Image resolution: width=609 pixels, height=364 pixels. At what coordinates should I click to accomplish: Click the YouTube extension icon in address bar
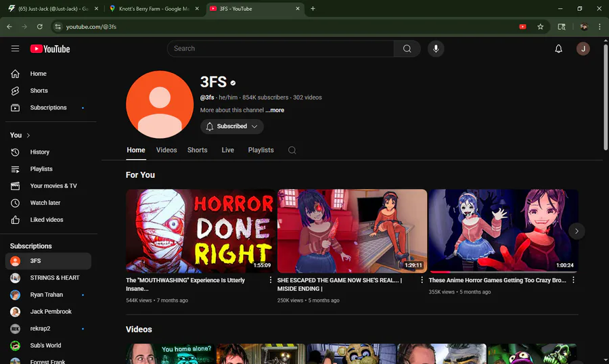pyautogui.click(x=523, y=27)
